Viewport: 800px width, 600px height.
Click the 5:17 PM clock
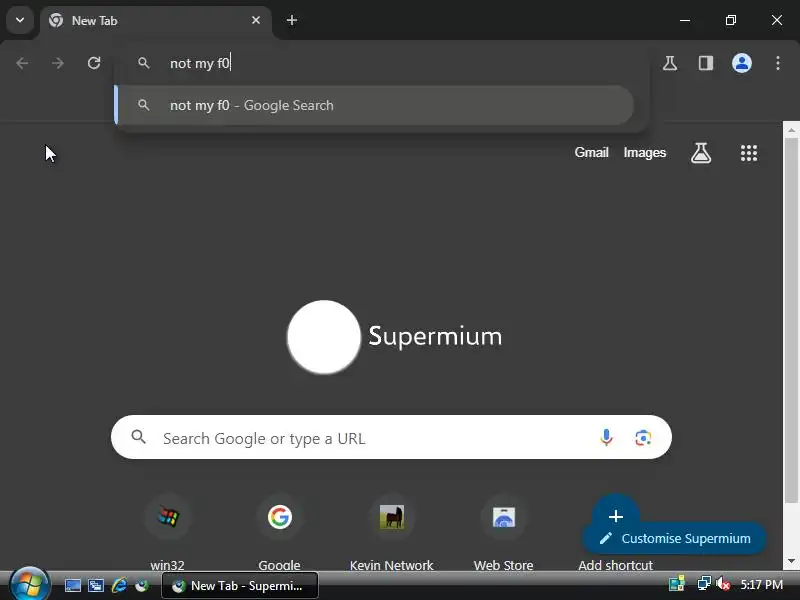coord(762,585)
